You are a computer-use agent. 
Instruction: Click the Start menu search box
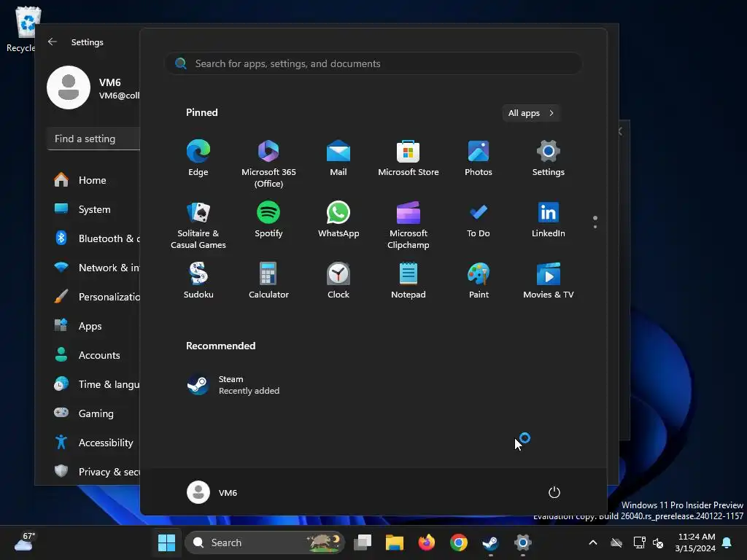pyautogui.click(x=373, y=63)
